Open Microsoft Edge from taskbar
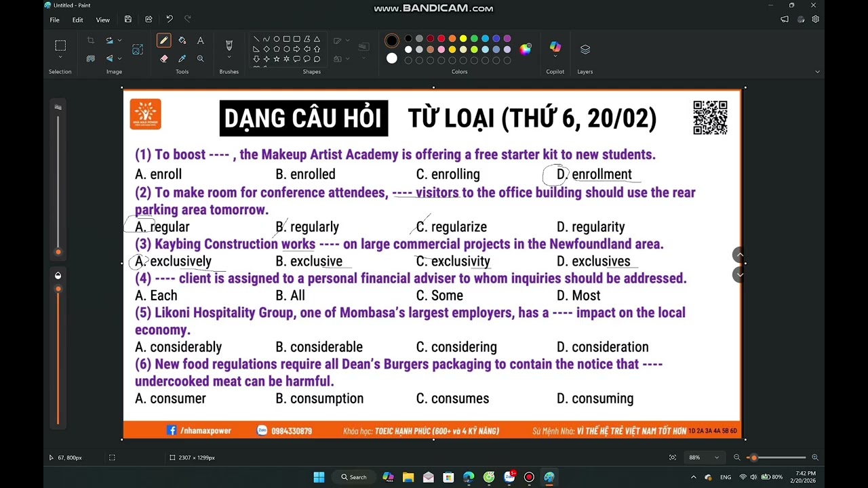 (469, 477)
